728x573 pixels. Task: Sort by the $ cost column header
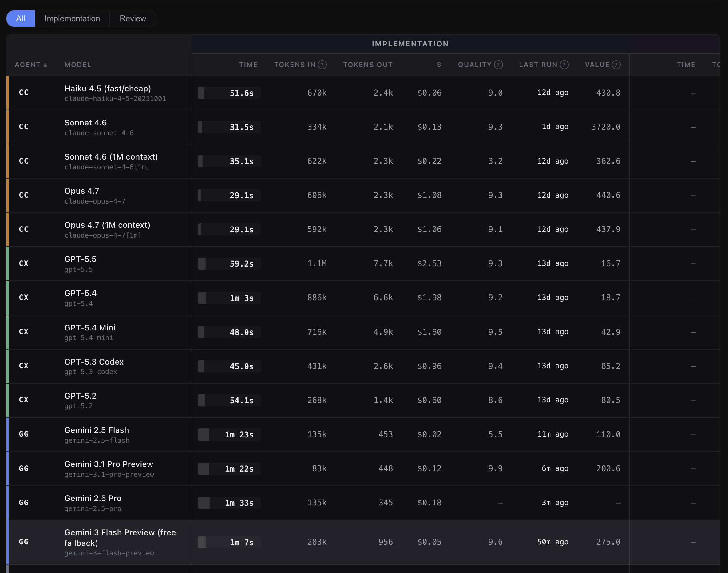[x=439, y=65]
